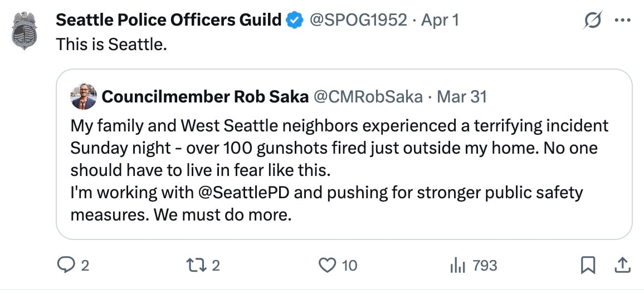Click the share upload icon
Screen dimensions: 644x294
(x=622, y=266)
